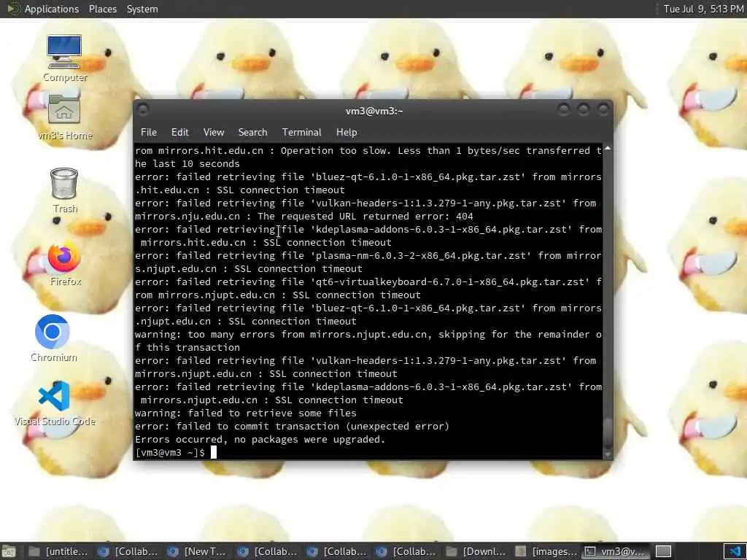Open the terminal's Search menu
This screenshot has height=560, width=747.
(252, 133)
